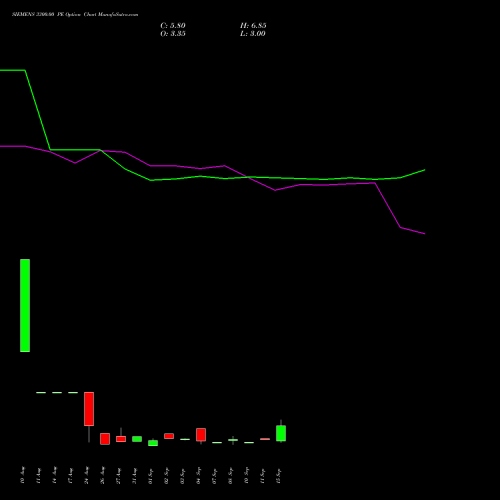500x500 pixels.
Task: Click the '01 Sep' date label
Action: [150, 476]
